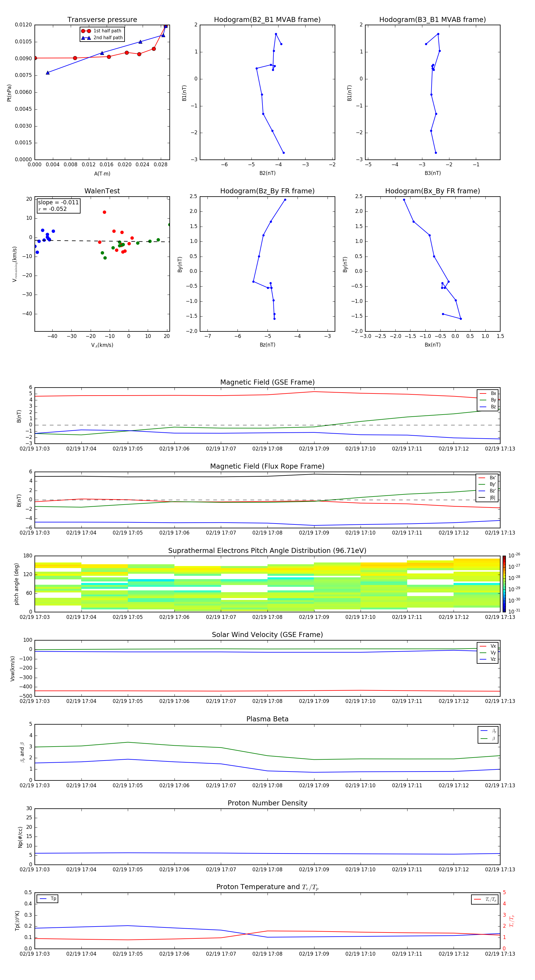Click the "Pt(nPa)" y-axis label
535x980 pixels.
(x=9, y=92)
